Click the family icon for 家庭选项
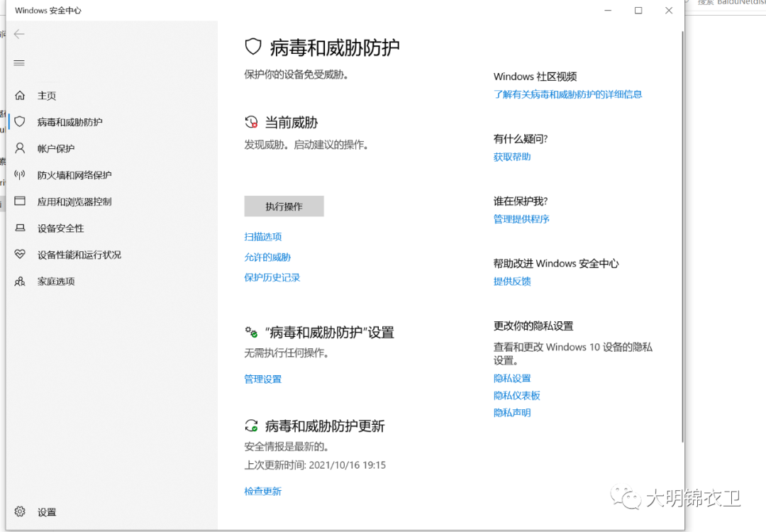Screen dimensions: 766x532 point(20,281)
